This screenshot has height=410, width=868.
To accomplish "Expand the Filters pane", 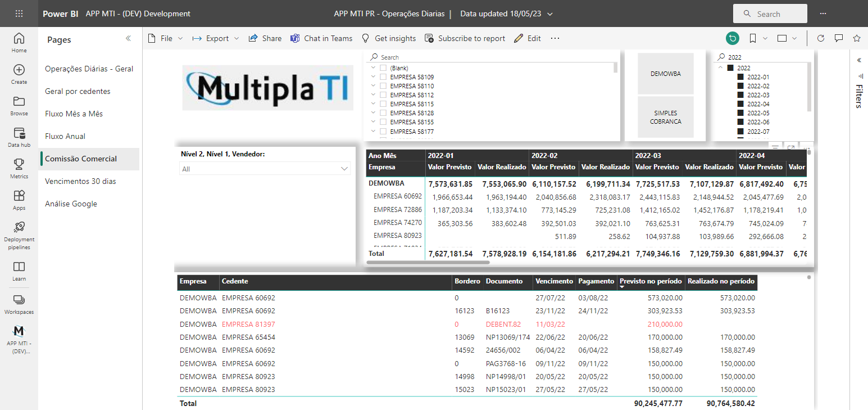I will pyautogui.click(x=859, y=60).
